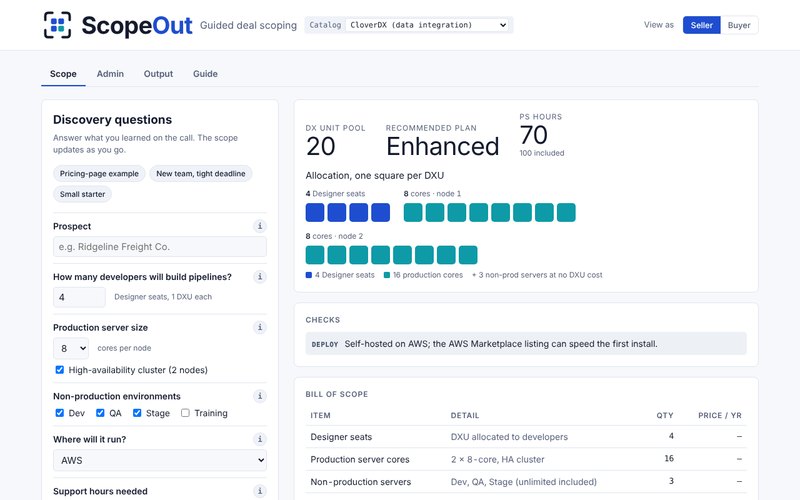
Task: Apply New team, tight deadline preset
Action: (201, 173)
